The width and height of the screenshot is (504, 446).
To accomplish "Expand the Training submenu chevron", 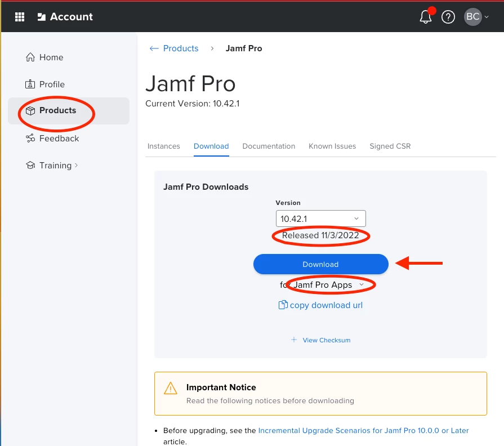I will [76, 166].
